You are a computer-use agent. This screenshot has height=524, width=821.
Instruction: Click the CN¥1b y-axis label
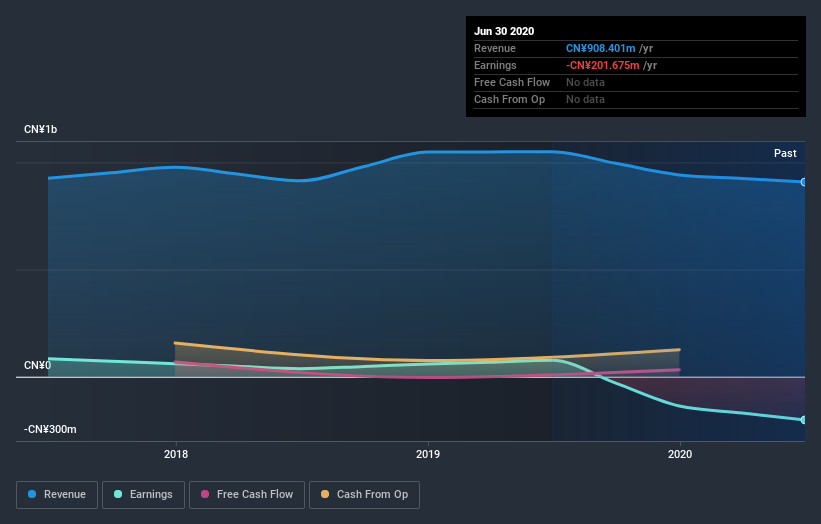click(40, 129)
